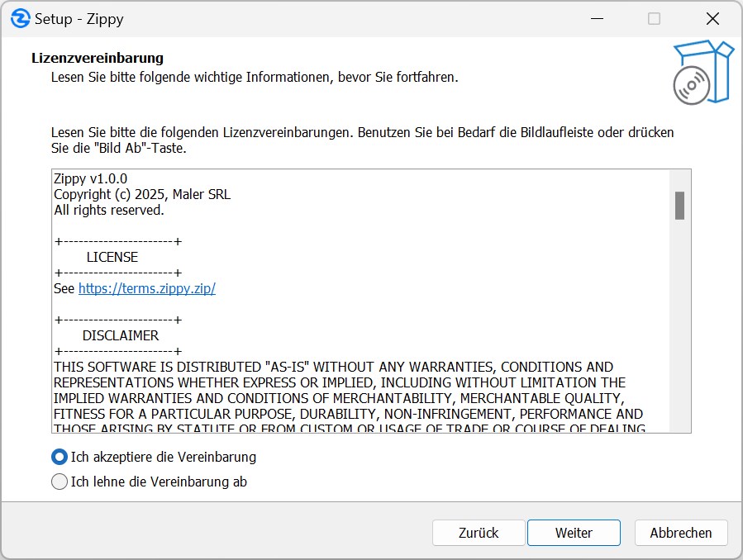This screenshot has height=560, width=743.
Task: Click the Zippy logo in the title bar
Action: (x=20, y=18)
